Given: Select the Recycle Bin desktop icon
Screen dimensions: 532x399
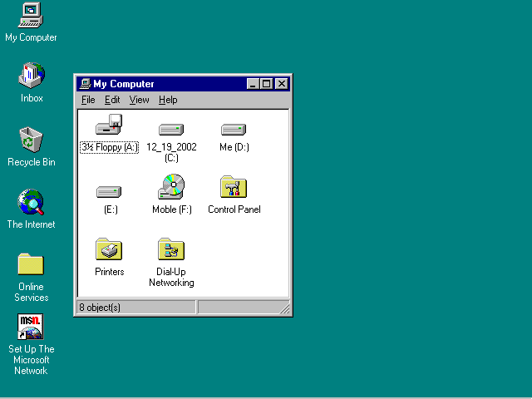Looking at the screenshot, I should pyautogui.click(x=31, y=140).
